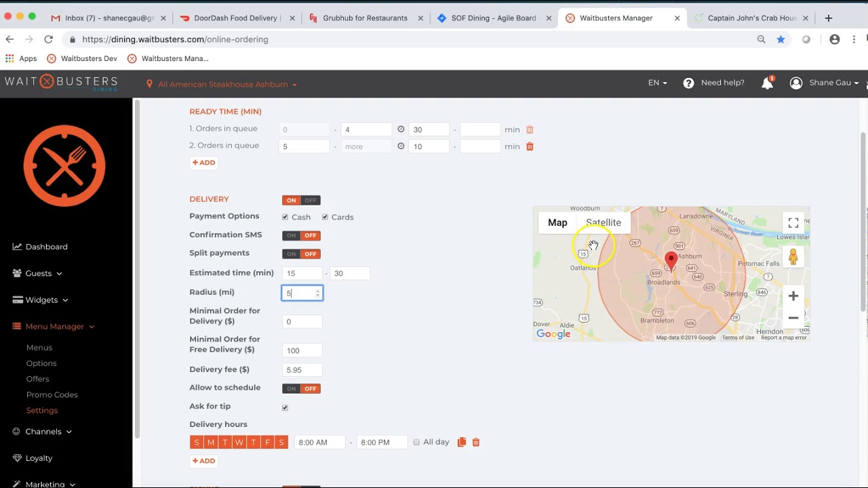Uncheck the Cash payment option

click(285, 217)
